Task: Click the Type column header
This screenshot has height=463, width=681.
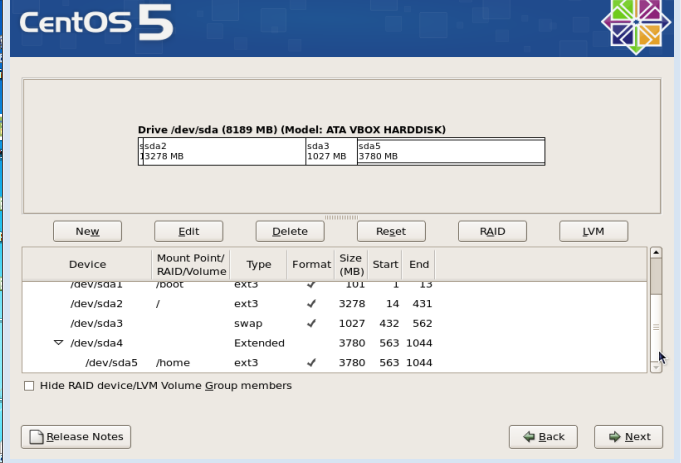Action: click(258, 265)
